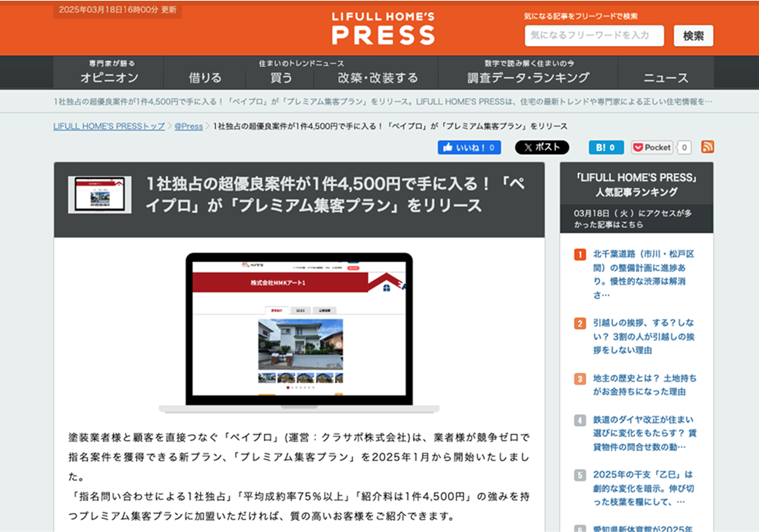Open the 買う navigation item
This screenshot has width=759, height=532.
point(281,77)
